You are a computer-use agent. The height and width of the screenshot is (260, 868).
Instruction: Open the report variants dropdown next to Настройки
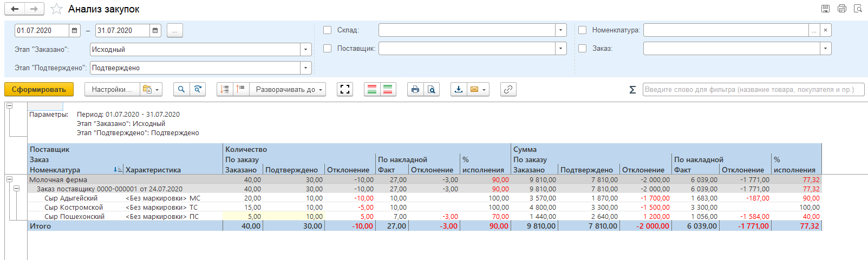click(x=150, y=90)
